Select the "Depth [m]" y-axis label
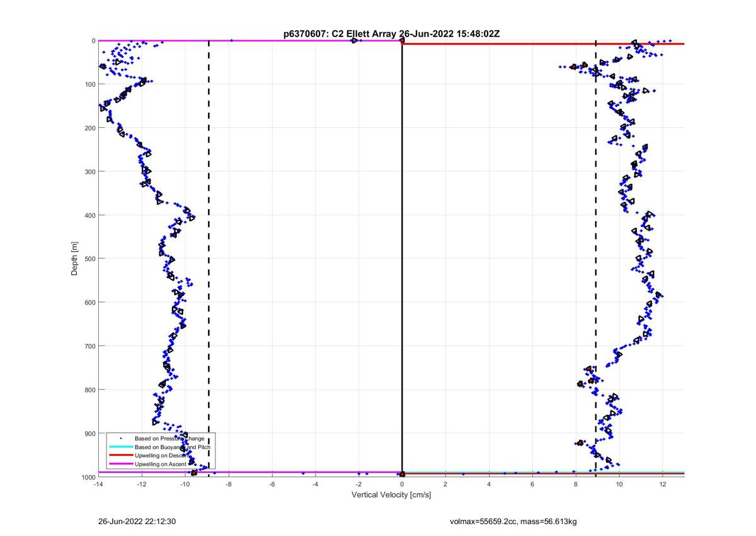The image size is (756, 536). point(75,258)
